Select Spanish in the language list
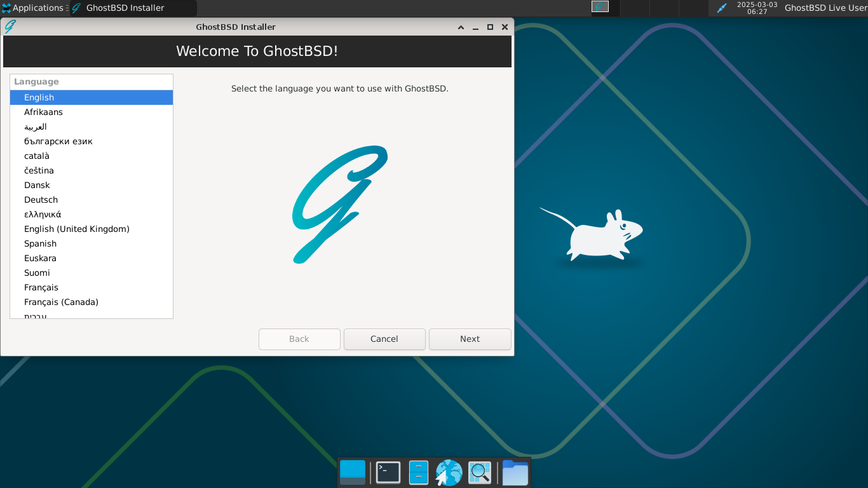The width and height of the screenshot is (868, 488). [92, 243]
